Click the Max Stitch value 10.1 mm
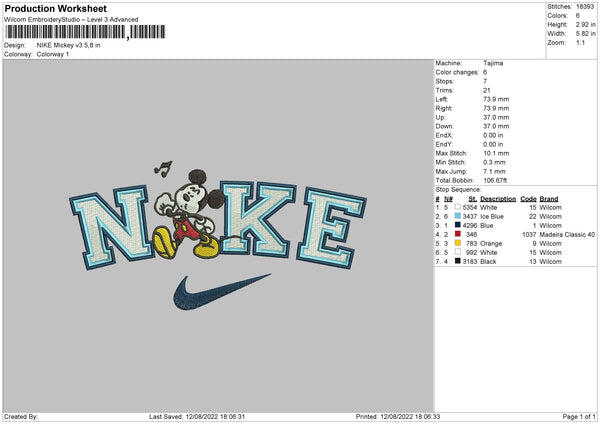 (x=496, y=153)
